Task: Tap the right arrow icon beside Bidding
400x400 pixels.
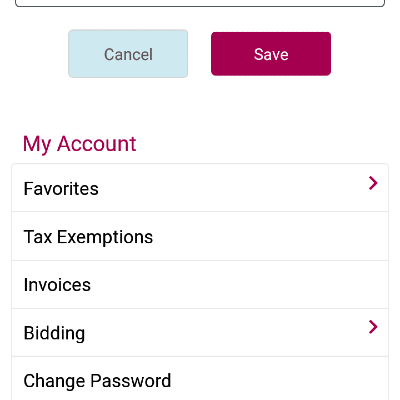Action: (x=373, y=327)
